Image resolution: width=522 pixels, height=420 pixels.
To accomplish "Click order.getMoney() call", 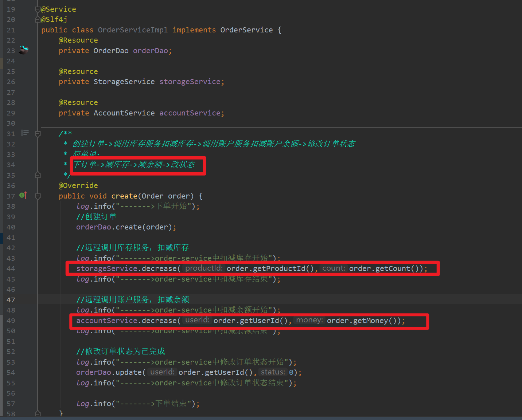I will (x=362, y=321).
